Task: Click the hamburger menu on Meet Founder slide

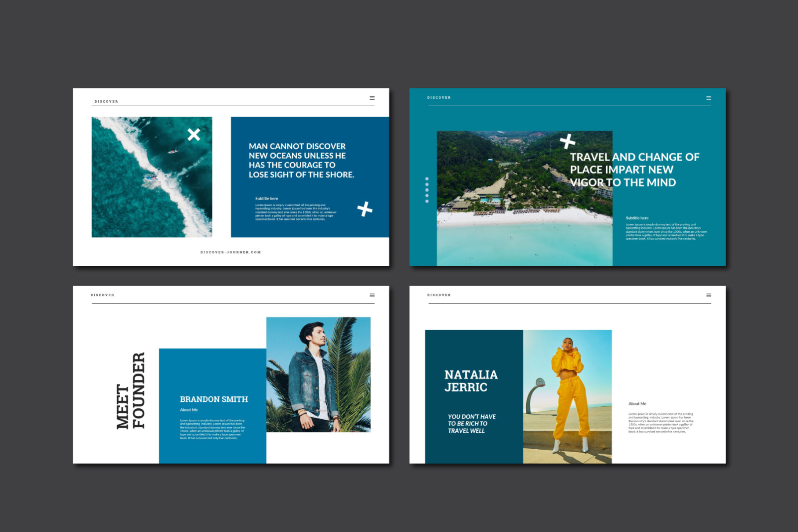Action: (372, 295)
